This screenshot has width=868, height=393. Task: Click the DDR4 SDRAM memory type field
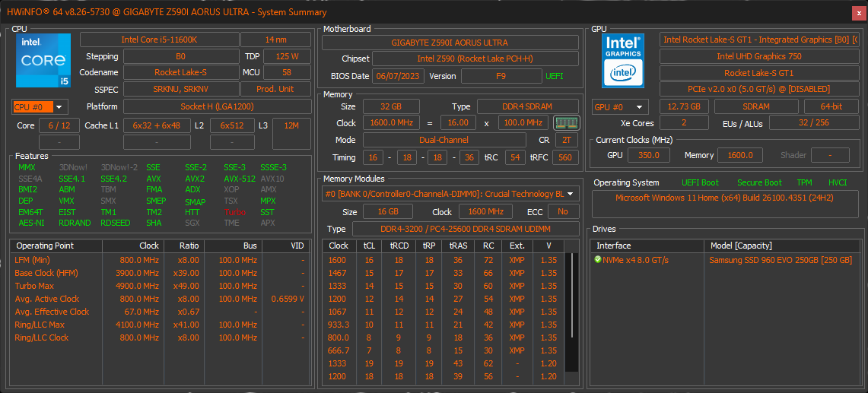[528, 106]
